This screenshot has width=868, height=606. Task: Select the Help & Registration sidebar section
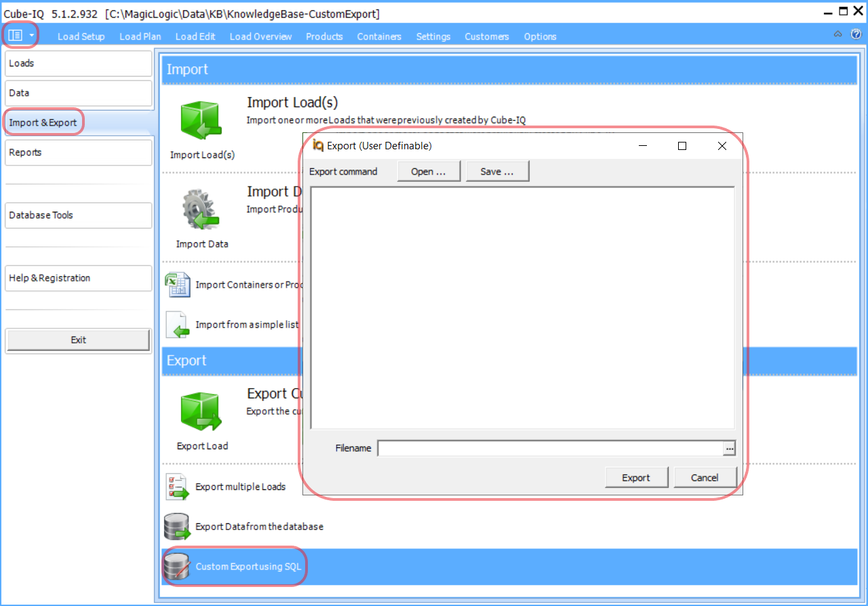(79, 278)
